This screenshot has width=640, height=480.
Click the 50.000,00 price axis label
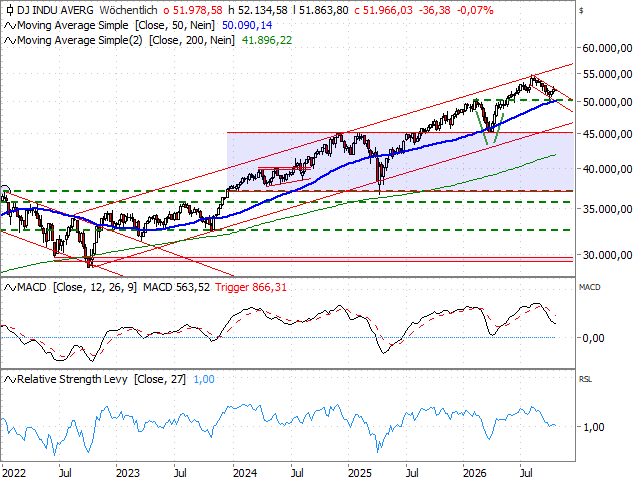(x=607, y=102)
